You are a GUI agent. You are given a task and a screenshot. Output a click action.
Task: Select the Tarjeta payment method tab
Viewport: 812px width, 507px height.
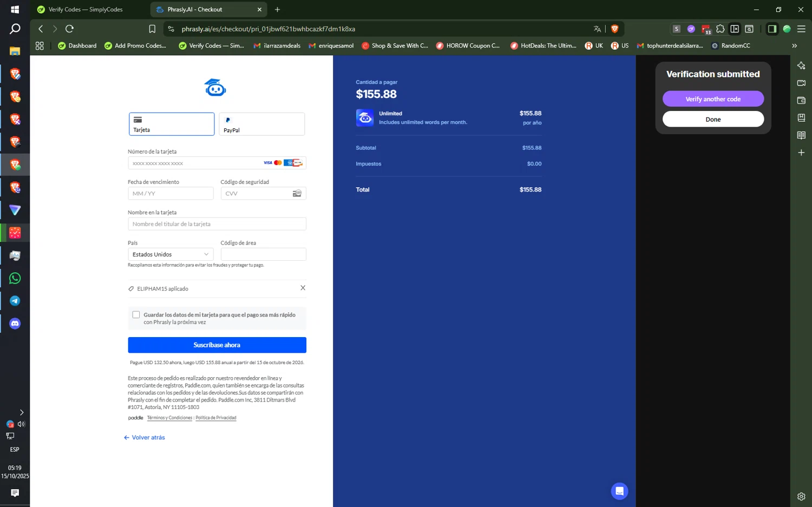coord(172,124)
